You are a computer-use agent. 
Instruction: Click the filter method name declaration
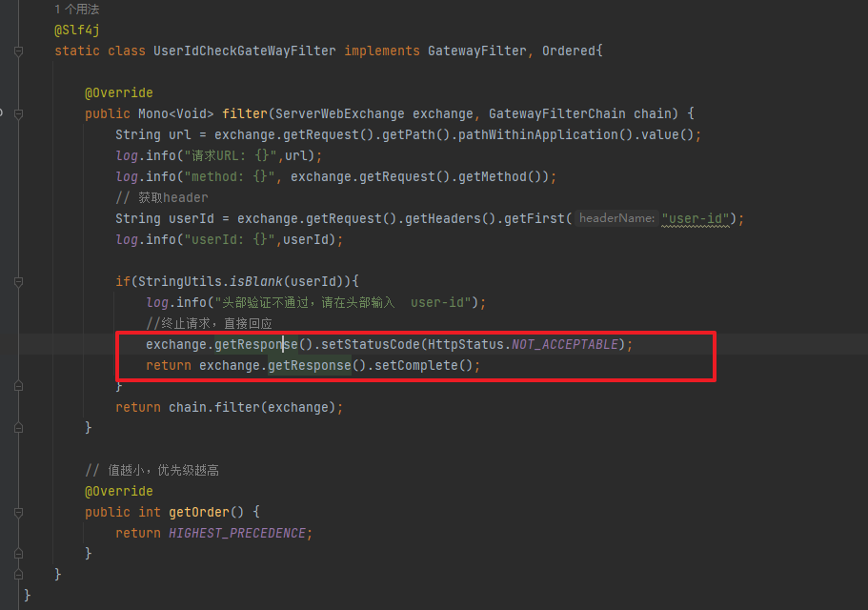[x=245, y=114]
